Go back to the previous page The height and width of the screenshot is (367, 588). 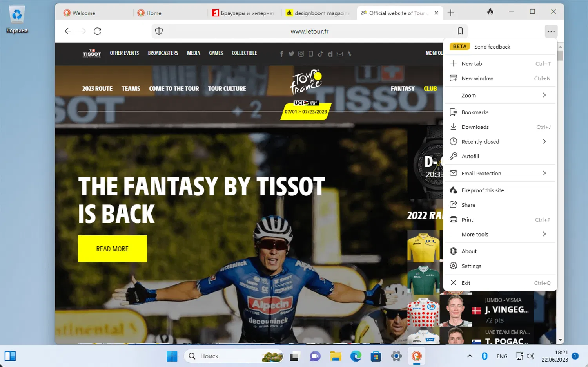pos(68,31)
